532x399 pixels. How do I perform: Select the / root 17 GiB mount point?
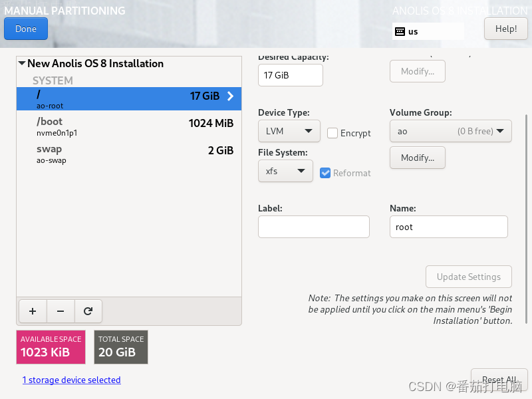[x=129, y=98]
